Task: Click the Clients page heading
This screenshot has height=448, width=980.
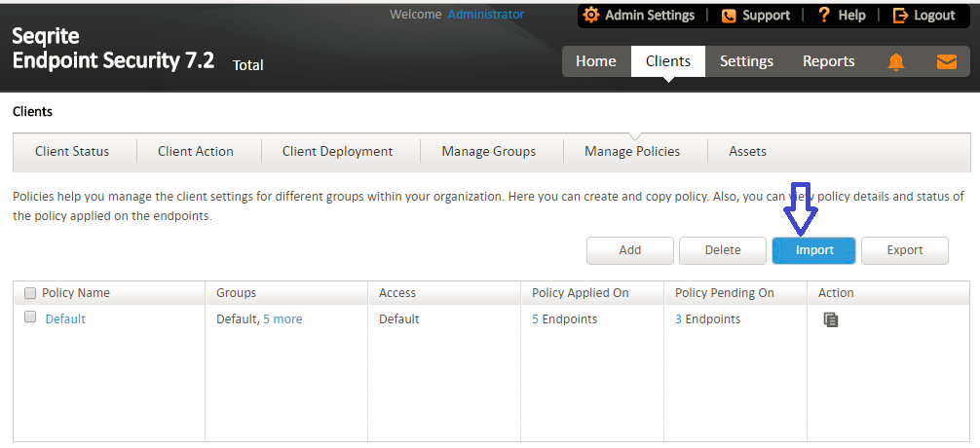Action: (x=32, y=112)
